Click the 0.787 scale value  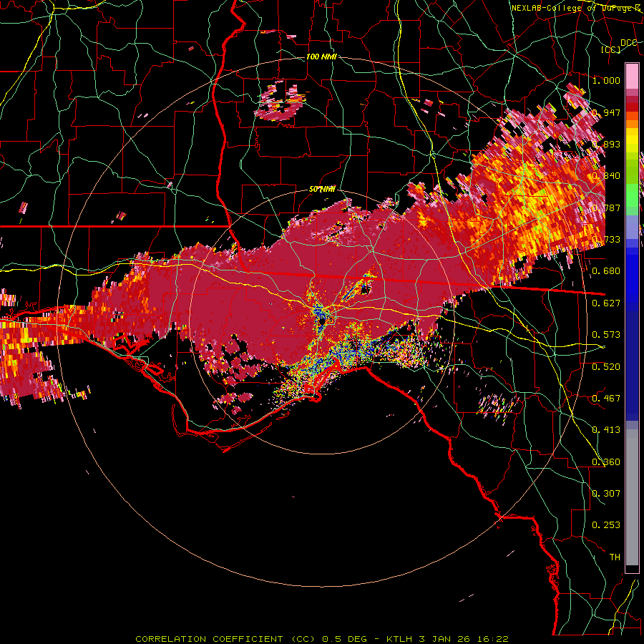(606, 208)
